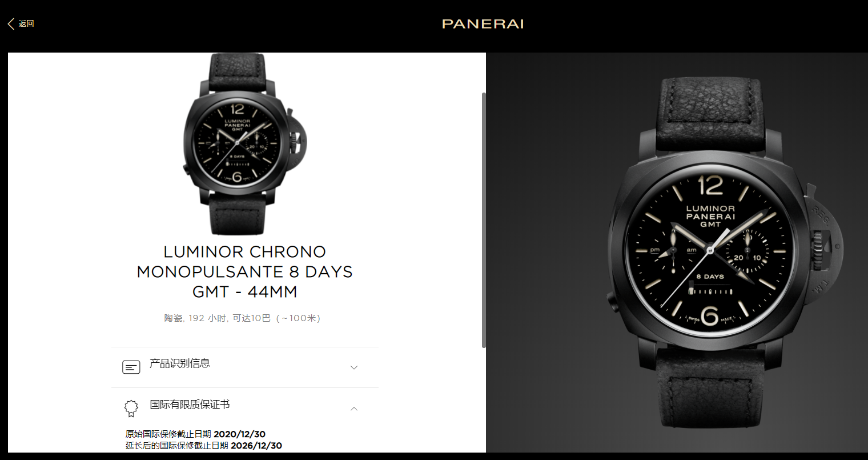Click the original warranty date 2020/12/30
This screenshot has width=868, height=460.
239,434
